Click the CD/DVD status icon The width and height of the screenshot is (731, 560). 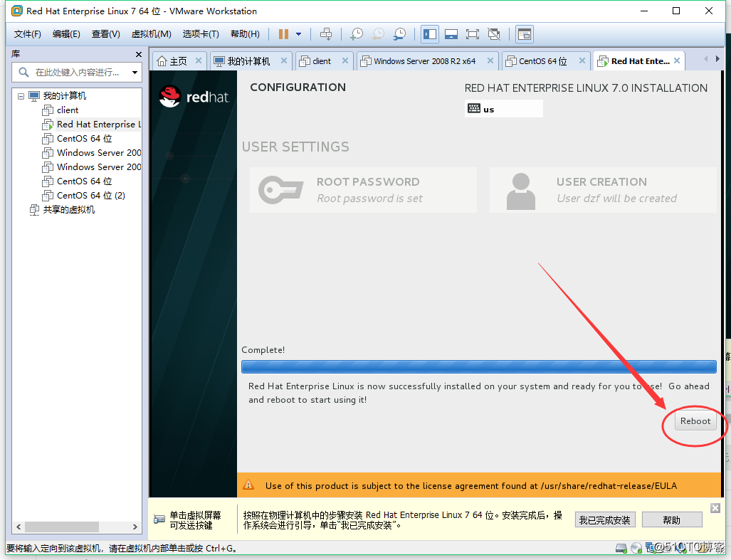tap(636, 548)
